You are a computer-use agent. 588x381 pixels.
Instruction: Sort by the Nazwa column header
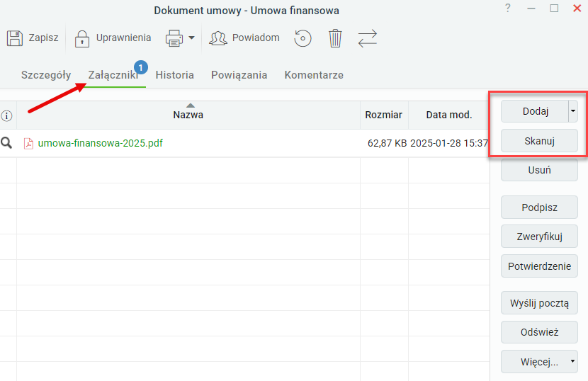[x=188, y=115]
